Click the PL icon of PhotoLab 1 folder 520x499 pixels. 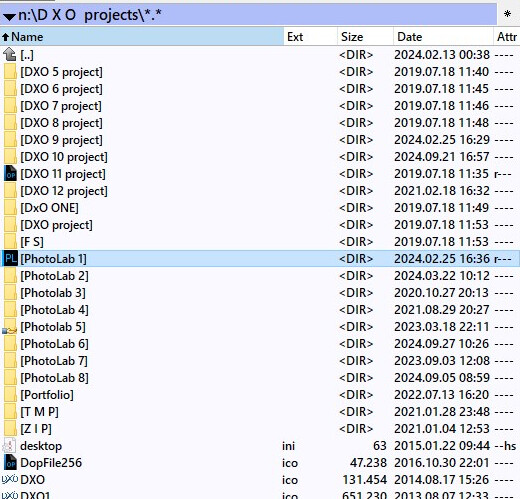click(x=10, y=259)
